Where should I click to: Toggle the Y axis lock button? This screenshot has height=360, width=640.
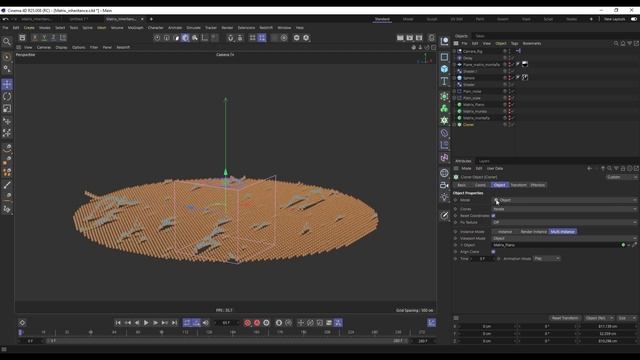44,38
